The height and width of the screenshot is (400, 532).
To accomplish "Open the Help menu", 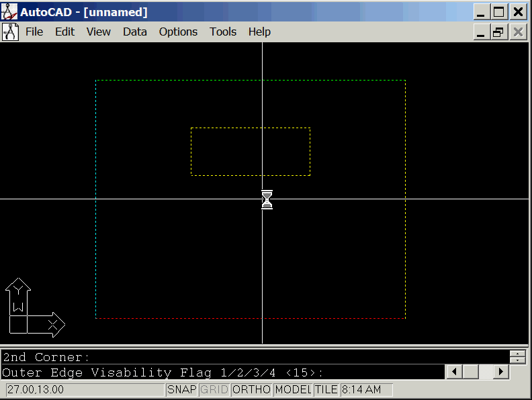I will click(x=259, y=32).
